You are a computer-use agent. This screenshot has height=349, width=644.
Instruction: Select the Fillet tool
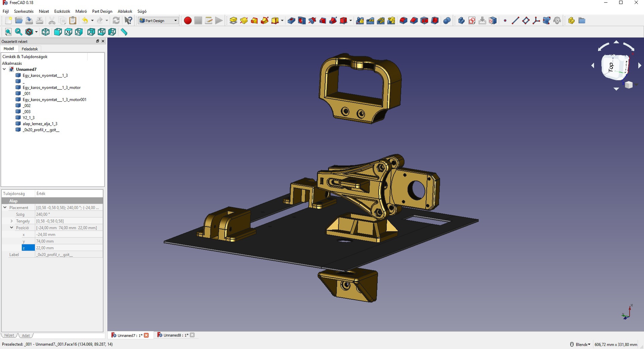click(x=404, y=21)
